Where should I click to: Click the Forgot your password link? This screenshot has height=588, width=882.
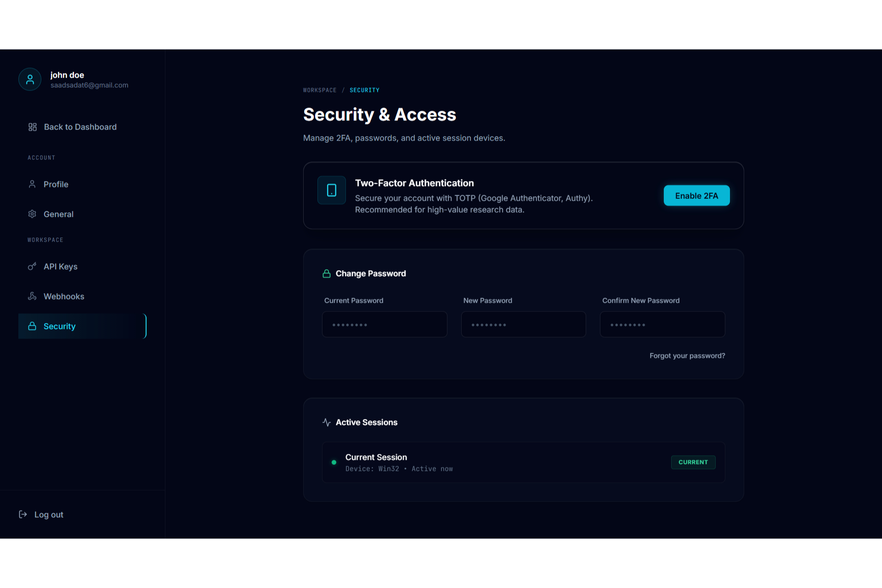tap(687, 356)
